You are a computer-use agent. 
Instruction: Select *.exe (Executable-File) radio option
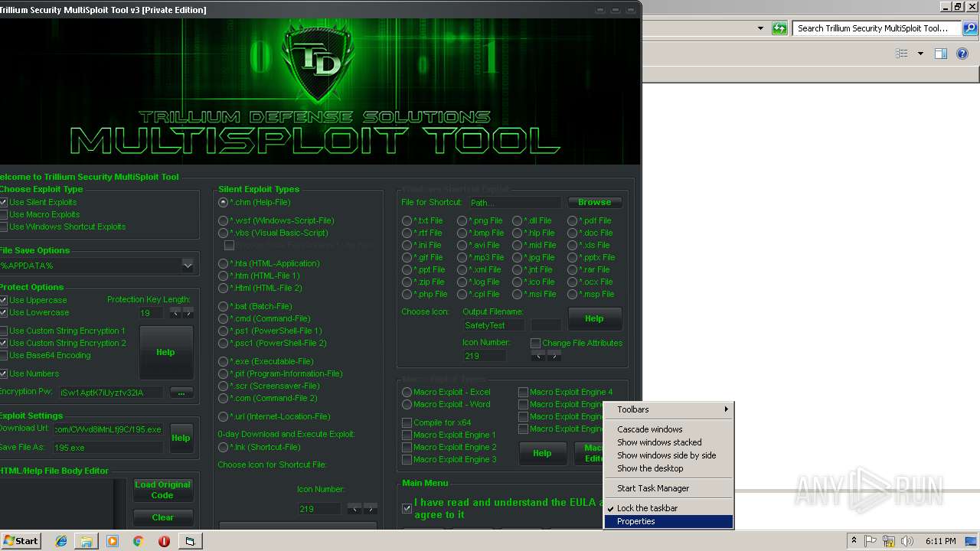coord(224,361)
